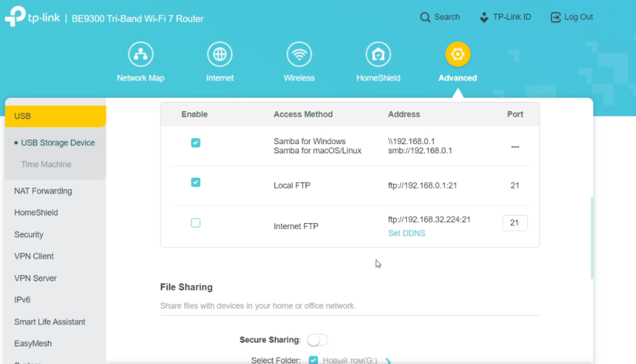
Task: Click the Wireless tab label
Action: click(x=299, y=78)
